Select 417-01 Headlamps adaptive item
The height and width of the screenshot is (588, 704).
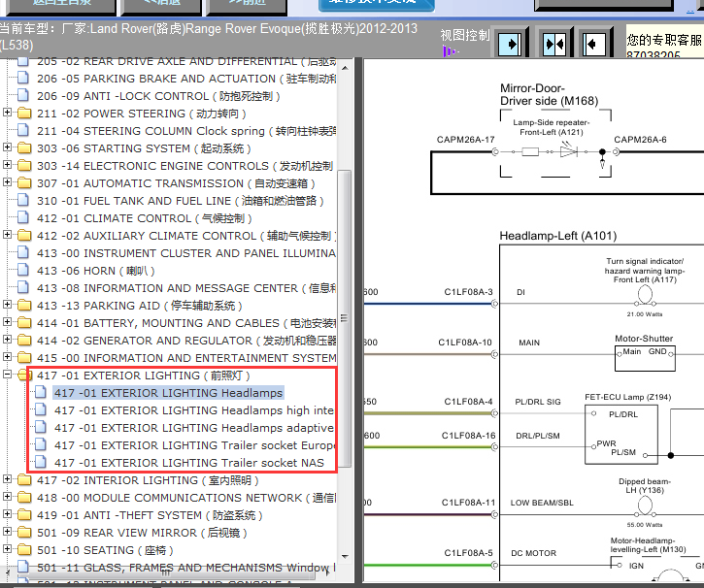(x=194, y=428)
